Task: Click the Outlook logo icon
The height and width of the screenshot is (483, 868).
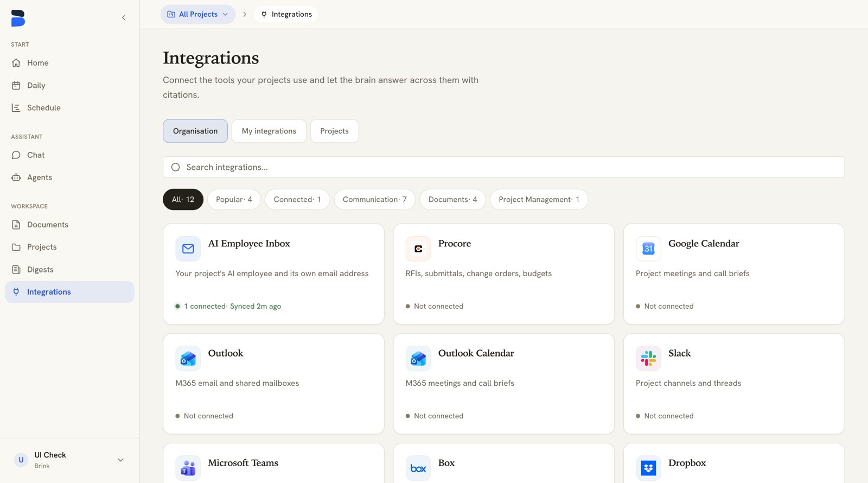Action: coord(188,358)
